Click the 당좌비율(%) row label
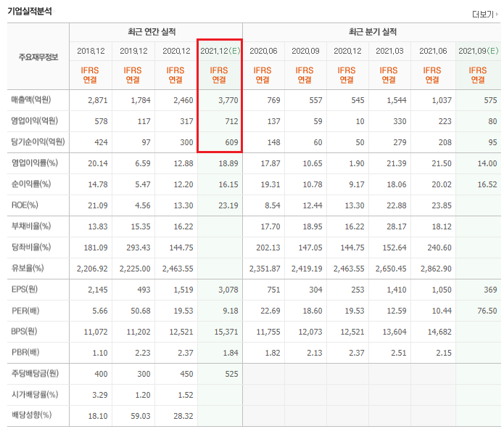 coord(31,247)
